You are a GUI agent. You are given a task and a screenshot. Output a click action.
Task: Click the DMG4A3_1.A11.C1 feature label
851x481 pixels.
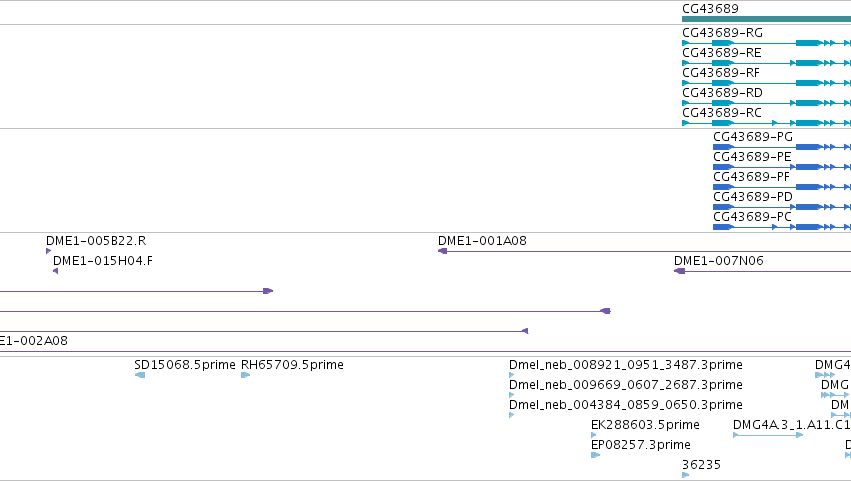(x=791, y=425)
